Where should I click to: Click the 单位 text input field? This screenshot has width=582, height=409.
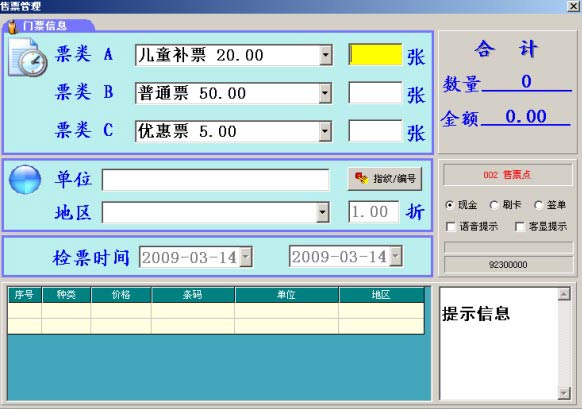click(x=215, y=180)
